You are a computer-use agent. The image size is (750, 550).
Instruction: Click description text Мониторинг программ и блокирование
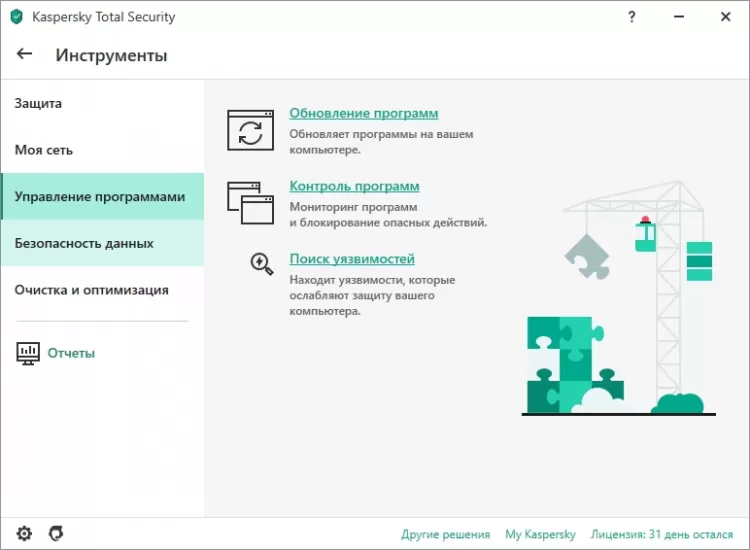click(x=388, y=215)
